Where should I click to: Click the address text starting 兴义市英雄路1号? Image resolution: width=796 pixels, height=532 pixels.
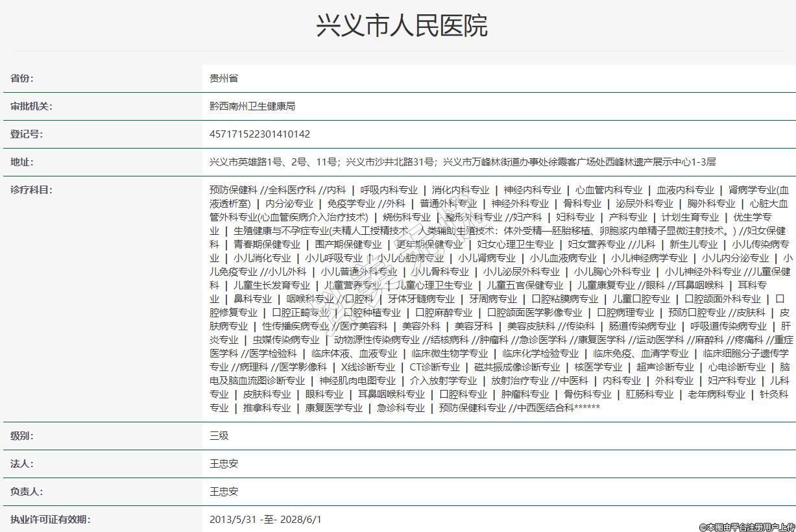pos(463,162)
